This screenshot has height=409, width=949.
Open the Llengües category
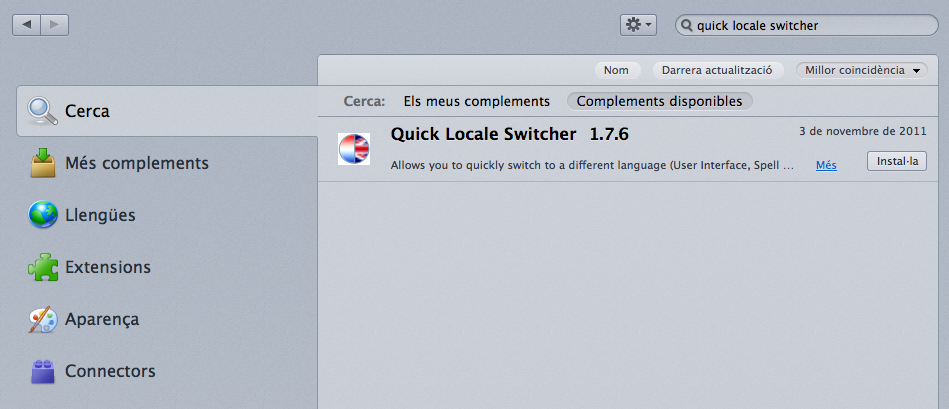(x=167, y=215)
